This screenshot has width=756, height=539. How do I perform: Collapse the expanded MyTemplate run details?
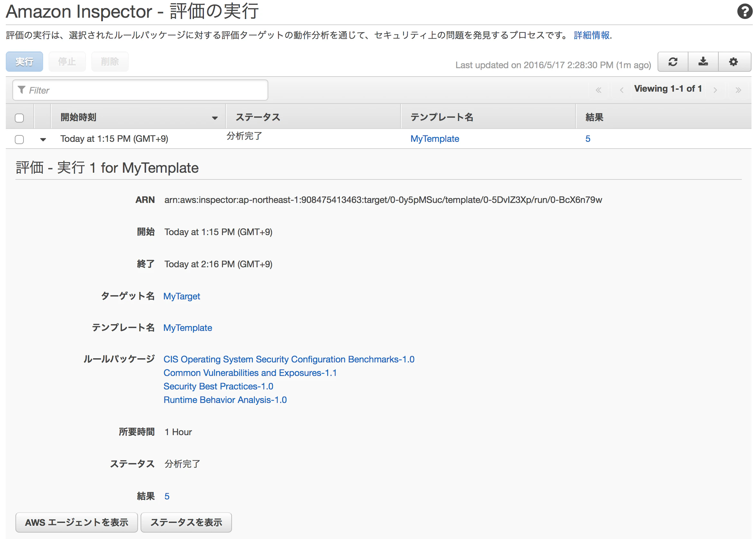[43, 139]
